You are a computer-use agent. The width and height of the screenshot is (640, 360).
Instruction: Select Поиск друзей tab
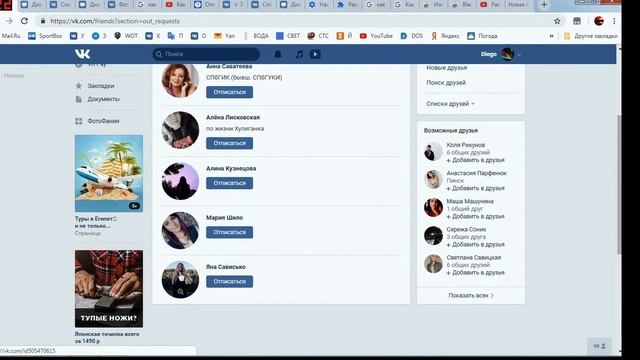tap(446, 82)
